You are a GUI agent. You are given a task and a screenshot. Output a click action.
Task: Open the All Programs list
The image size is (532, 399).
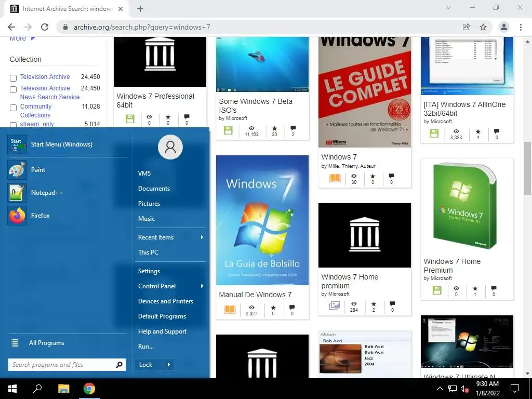pyautogui.click(x=46, y=343)
